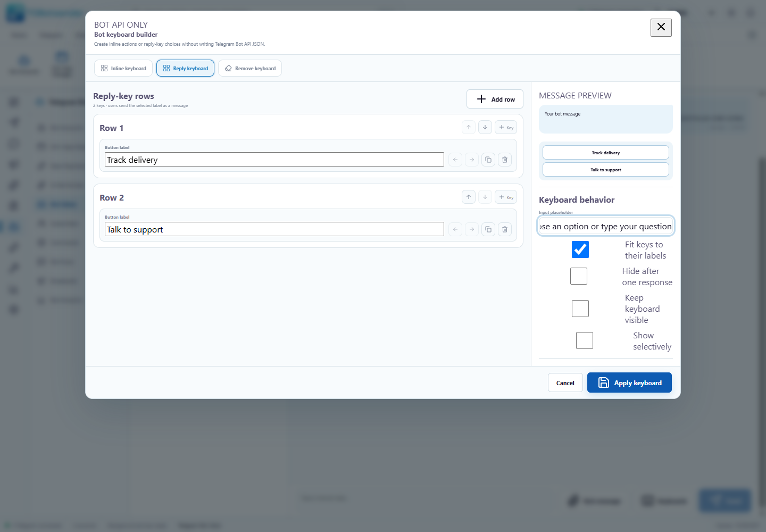This screenshot has width=766, height=532.
Task: Move Row 2 up arrow
Action: coord(469,197)
